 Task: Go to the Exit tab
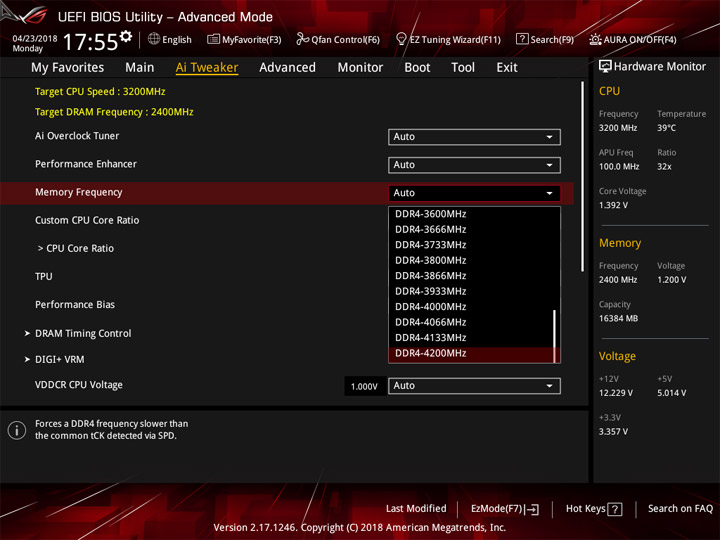click(506, 68)
